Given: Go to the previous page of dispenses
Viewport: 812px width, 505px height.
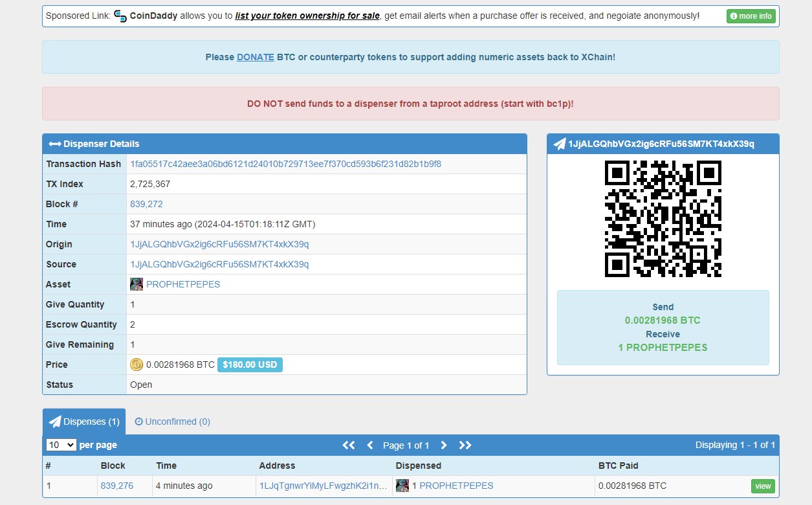Looking at the screenshot, I should coord(370,445).
